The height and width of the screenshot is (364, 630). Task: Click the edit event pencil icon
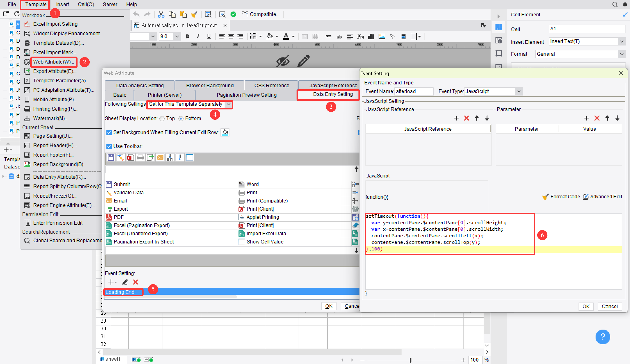(125, 282)
